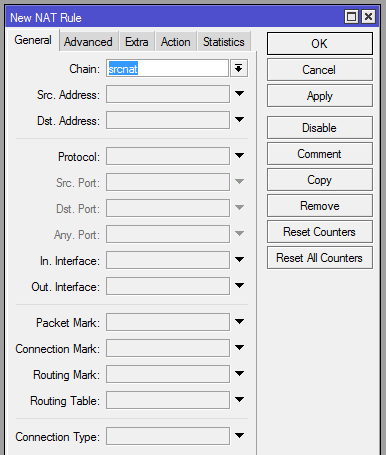The image size is (386, 455).
Task: Click the Reset Counters button
Action: tap(320, 232)
